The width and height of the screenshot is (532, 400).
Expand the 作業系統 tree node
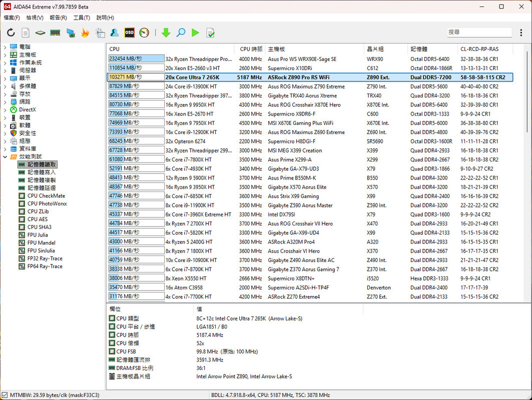[x=5, y=62]
